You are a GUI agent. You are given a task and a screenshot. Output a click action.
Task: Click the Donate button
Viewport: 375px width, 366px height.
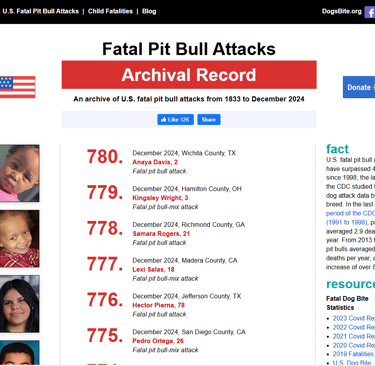pos(359,87)
